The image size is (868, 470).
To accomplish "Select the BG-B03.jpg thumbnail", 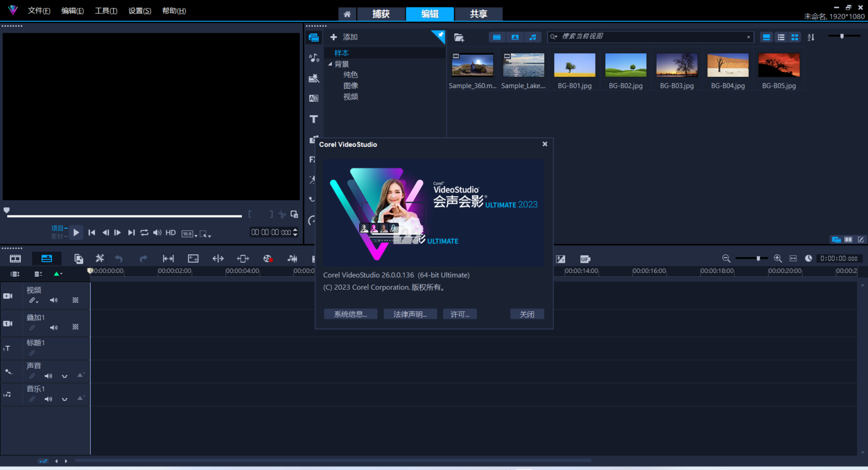I will coord(676,65).
